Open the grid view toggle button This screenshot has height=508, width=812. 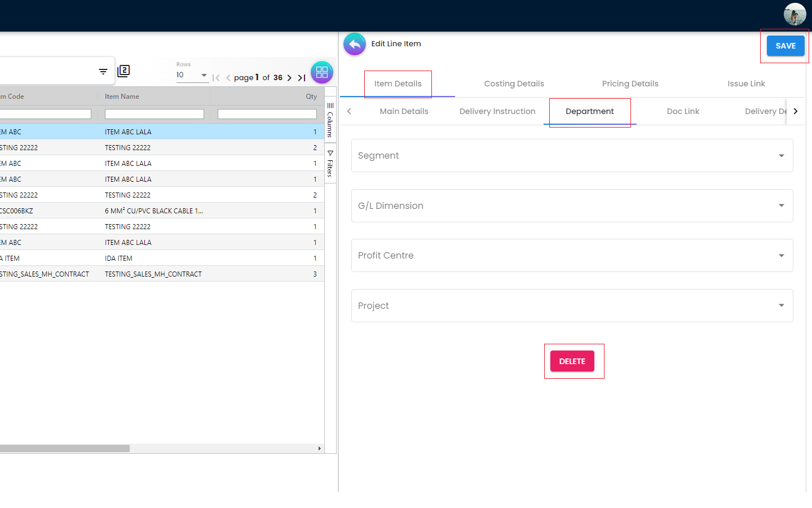tap(322, 72)
